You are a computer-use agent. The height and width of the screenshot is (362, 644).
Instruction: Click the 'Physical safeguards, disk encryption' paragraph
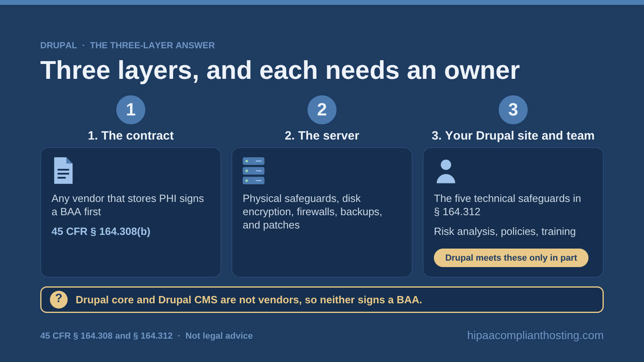click(312, 212)
